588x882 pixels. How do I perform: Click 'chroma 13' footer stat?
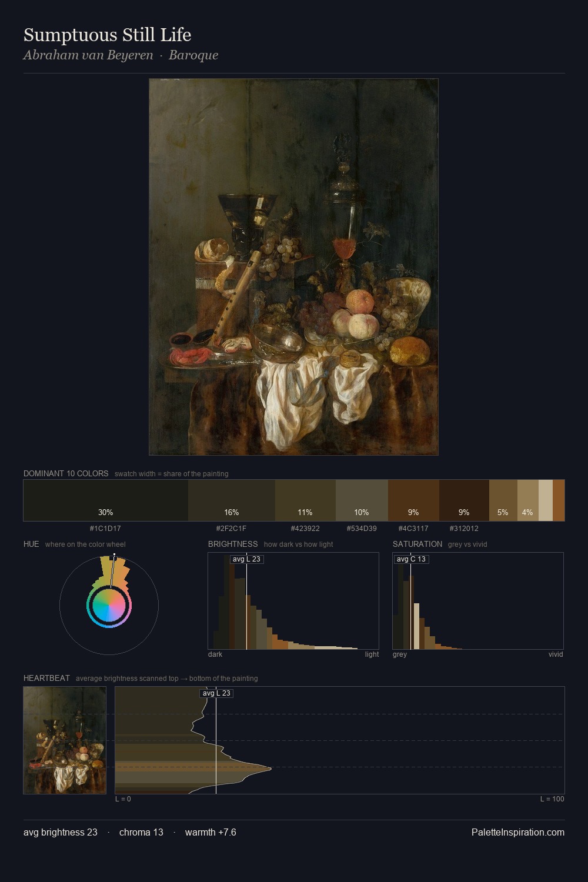click(141, 832)
